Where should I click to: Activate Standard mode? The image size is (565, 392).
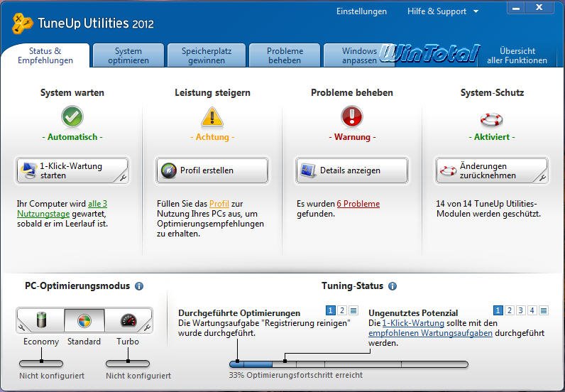[x=84, y=320]
